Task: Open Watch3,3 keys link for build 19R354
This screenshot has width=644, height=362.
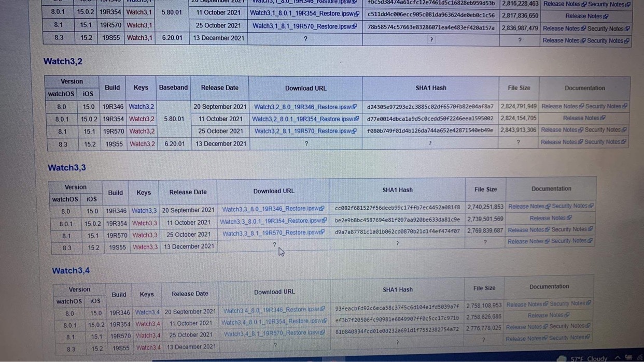Action: pos(144,223)
